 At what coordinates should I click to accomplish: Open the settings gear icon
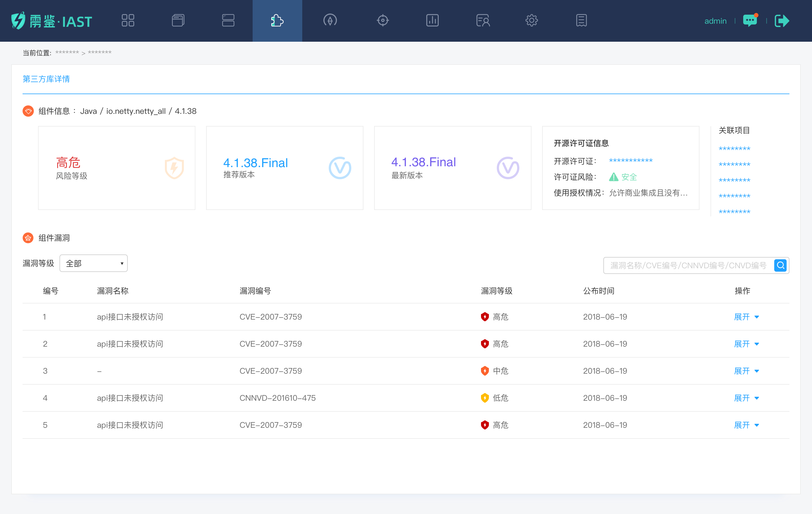532,21
